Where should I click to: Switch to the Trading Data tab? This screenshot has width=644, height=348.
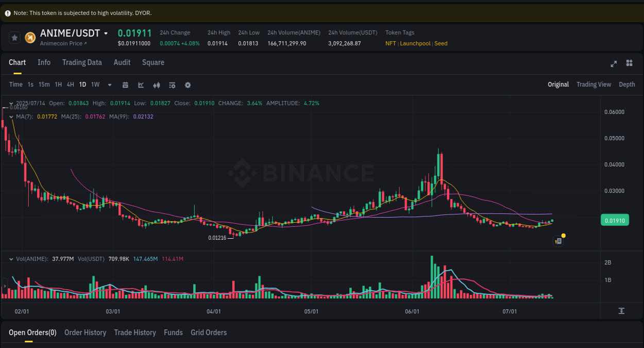point(82,62)
